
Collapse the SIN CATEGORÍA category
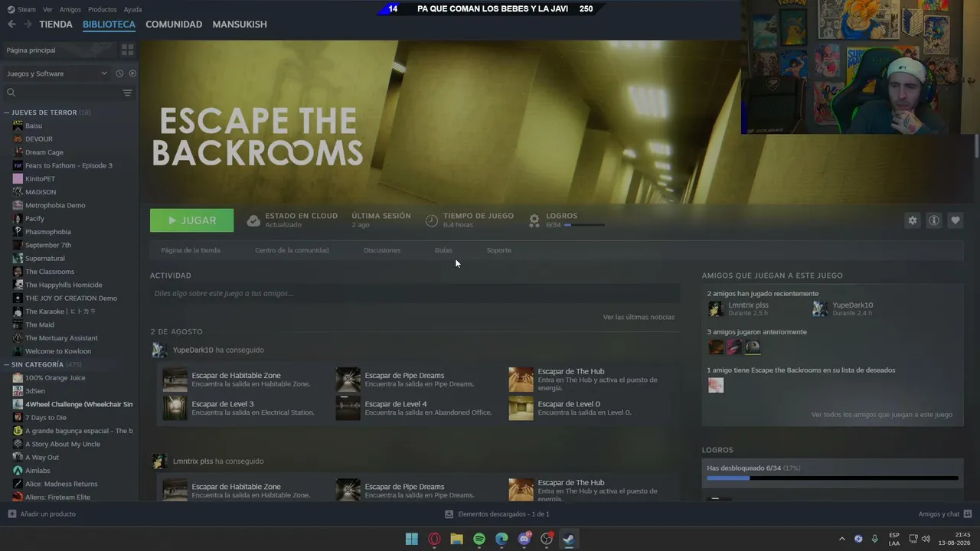tap(7, 364)
